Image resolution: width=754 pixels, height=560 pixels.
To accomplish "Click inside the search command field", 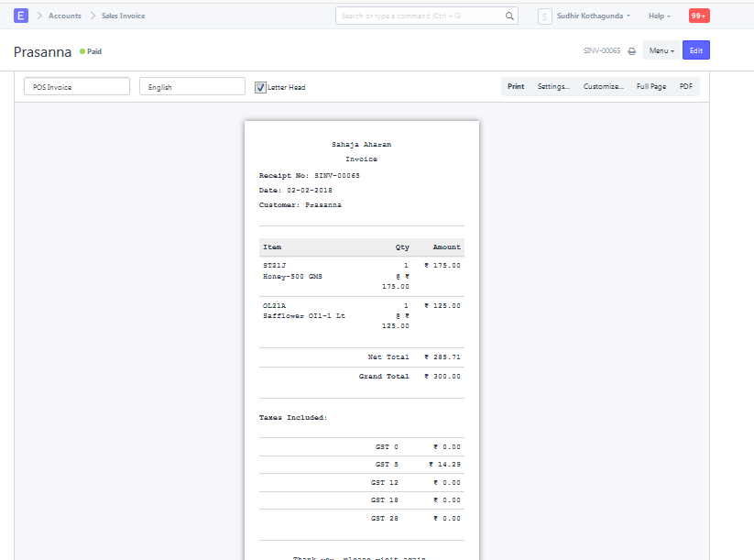I will tap(421, 16).
